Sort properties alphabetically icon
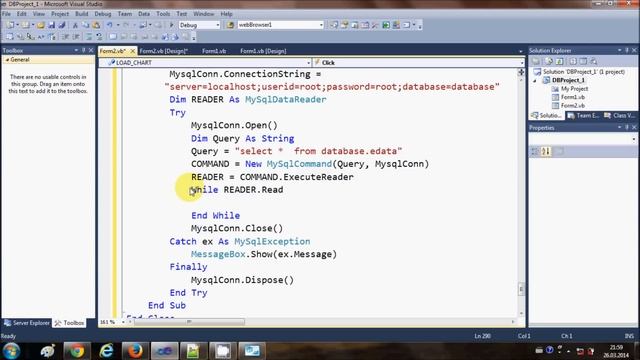The image size is (640, 360). pyautogui.click(x=546, y=151)
